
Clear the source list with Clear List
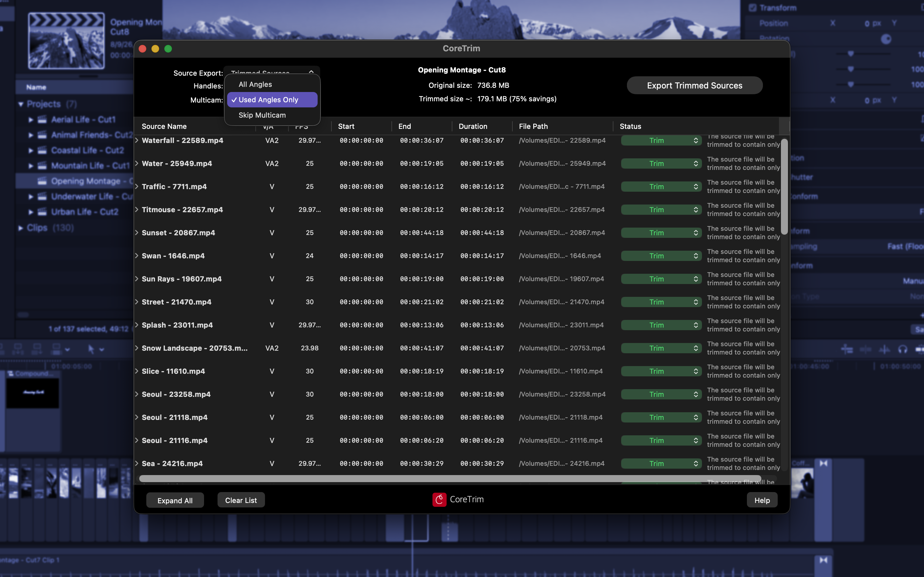coord(241,500)
